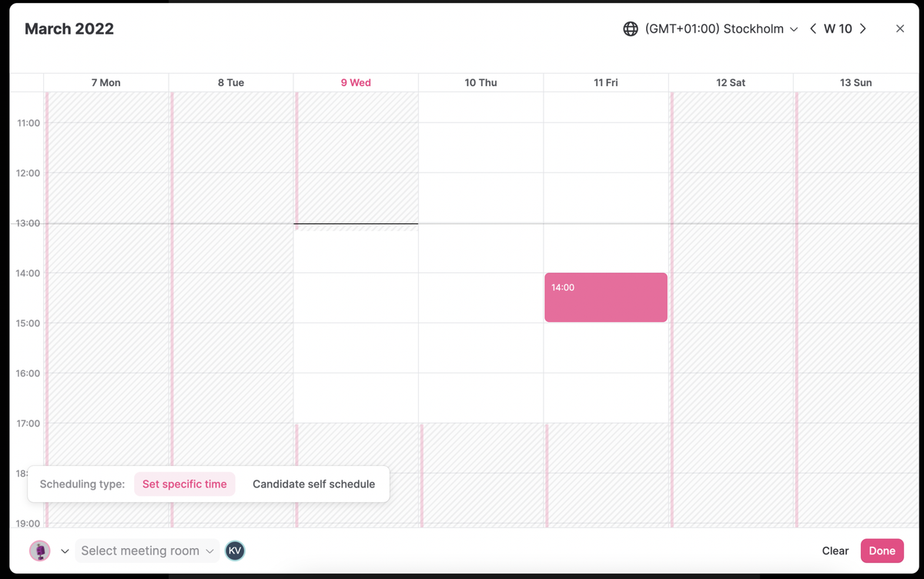924x579 pixels.
Task: Select the 11 Fri day header
Action: tap(606, 82)
